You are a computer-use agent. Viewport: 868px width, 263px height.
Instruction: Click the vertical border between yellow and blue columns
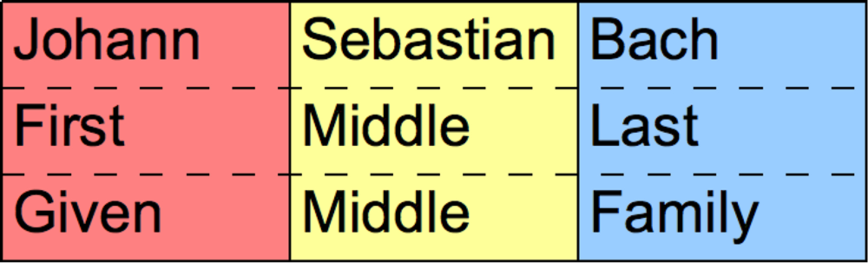pos(578,130)
